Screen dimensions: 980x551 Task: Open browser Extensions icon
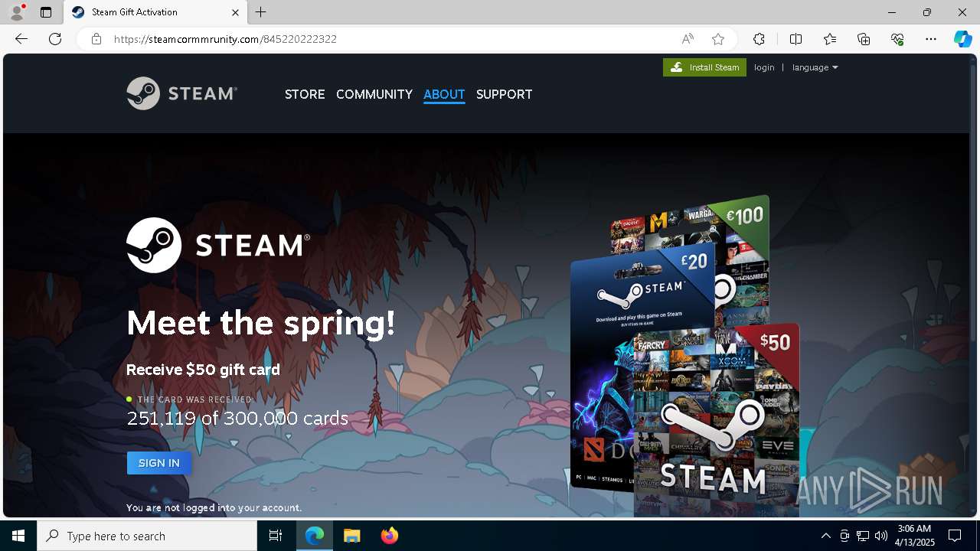(759, 39)
